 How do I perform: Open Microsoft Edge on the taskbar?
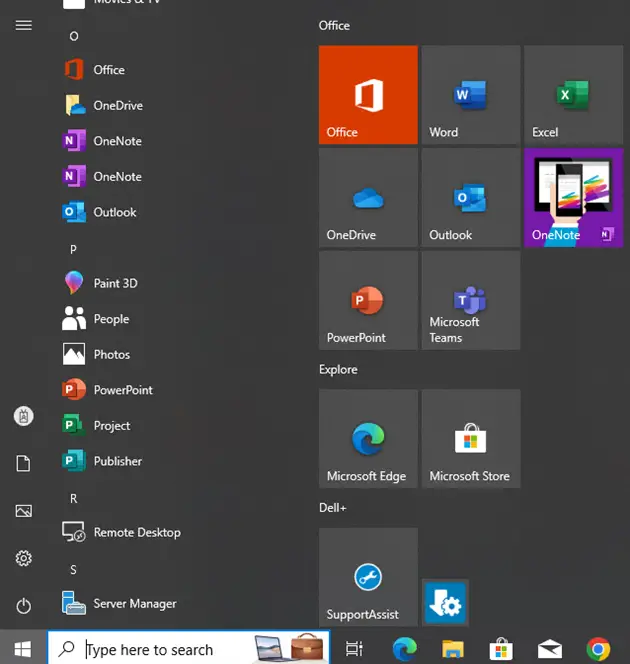pyautogui.click(x=404, y=648)
